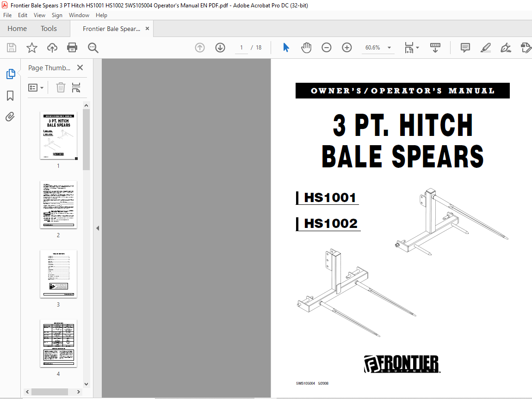Select page 2 thumbnail
This screenshot has height=399, width=532.
(x=59, y=205)
